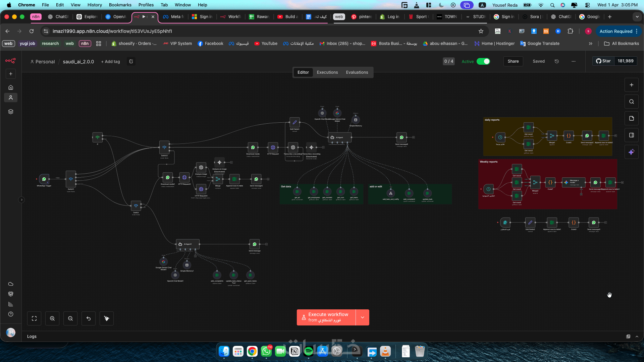This screenshot has height=362, width=644.
Task: Expand the collapsed left sidebar arrow
Action: (21, 200)
